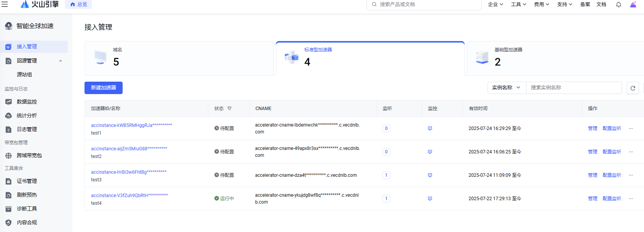Expand the 企业 top menu dropdown

click(495, 5)
